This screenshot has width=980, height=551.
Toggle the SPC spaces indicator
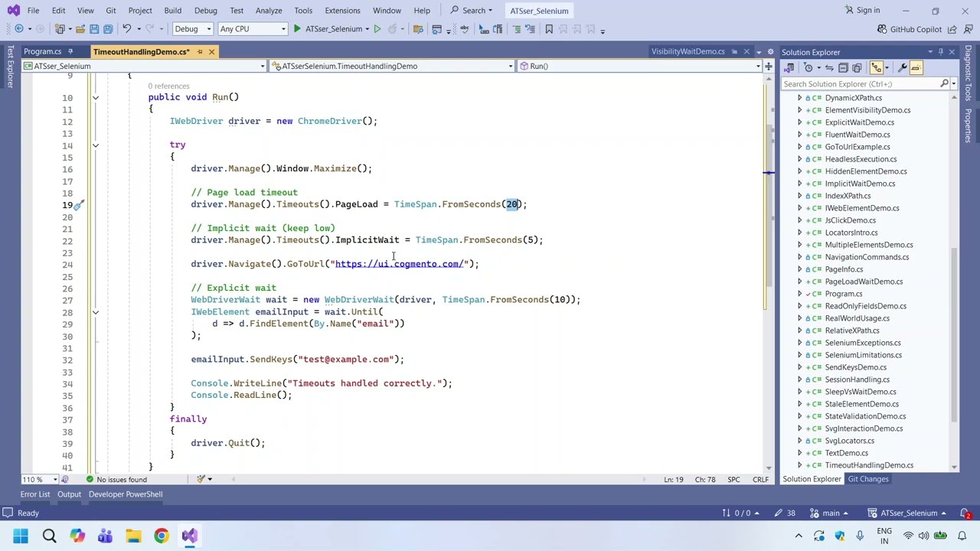(x=733, y=479)
